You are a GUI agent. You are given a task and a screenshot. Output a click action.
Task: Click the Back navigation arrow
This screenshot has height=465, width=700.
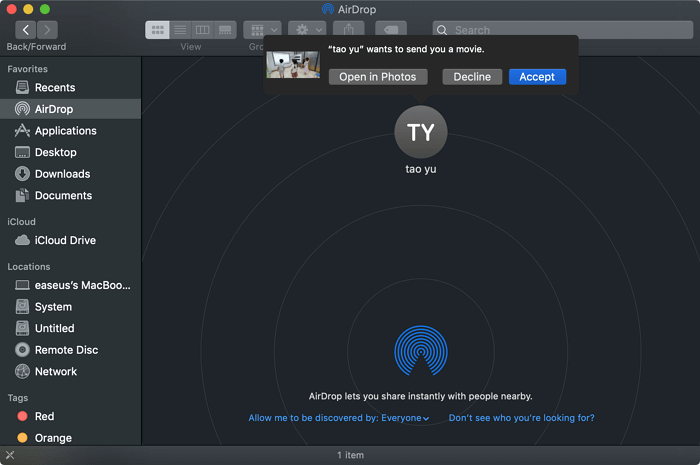(23, 30)
